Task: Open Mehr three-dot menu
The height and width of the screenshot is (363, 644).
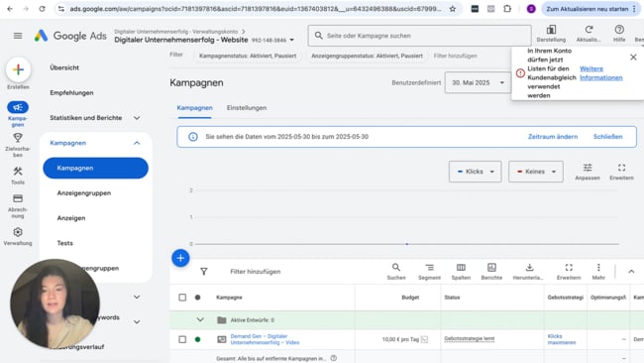Action: (x=598, y=267)
